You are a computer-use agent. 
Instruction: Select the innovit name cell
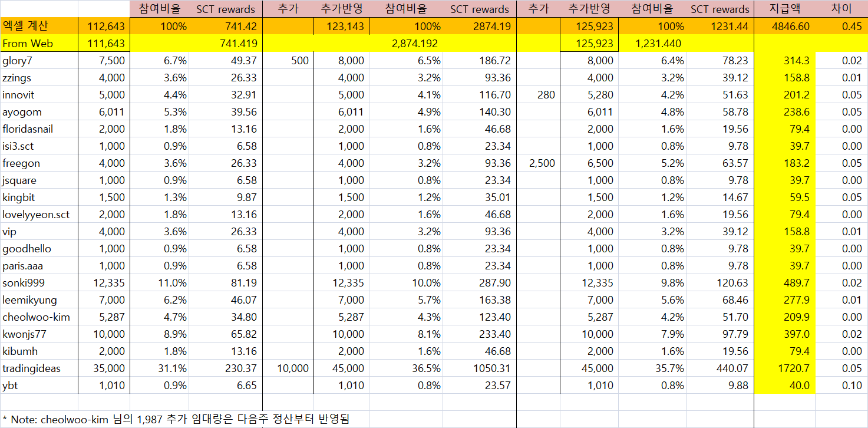tap(39, 94)
